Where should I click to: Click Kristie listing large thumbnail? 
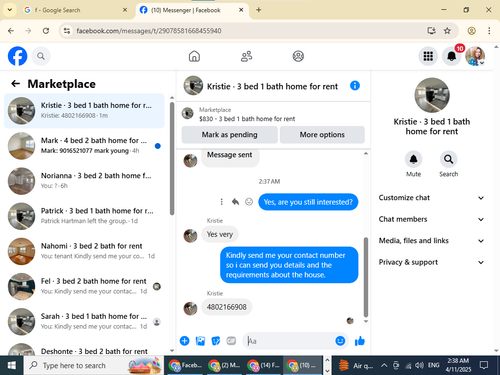tap(432, 95)
